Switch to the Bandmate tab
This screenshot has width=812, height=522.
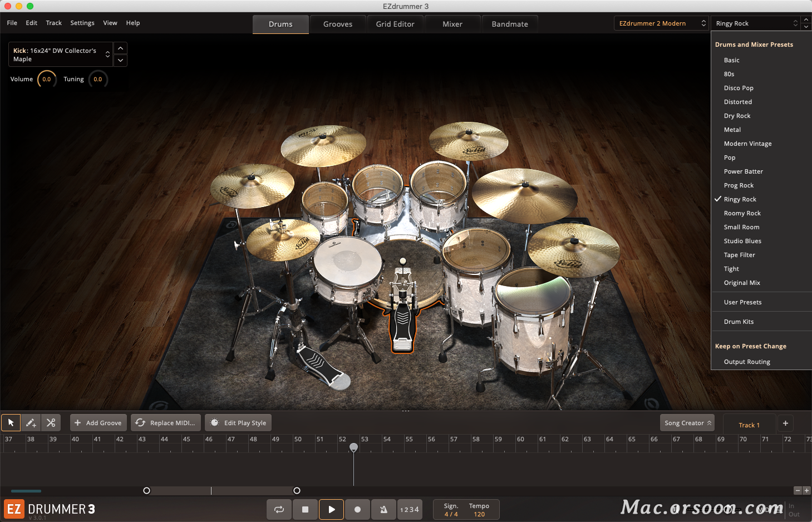[510, 24]
